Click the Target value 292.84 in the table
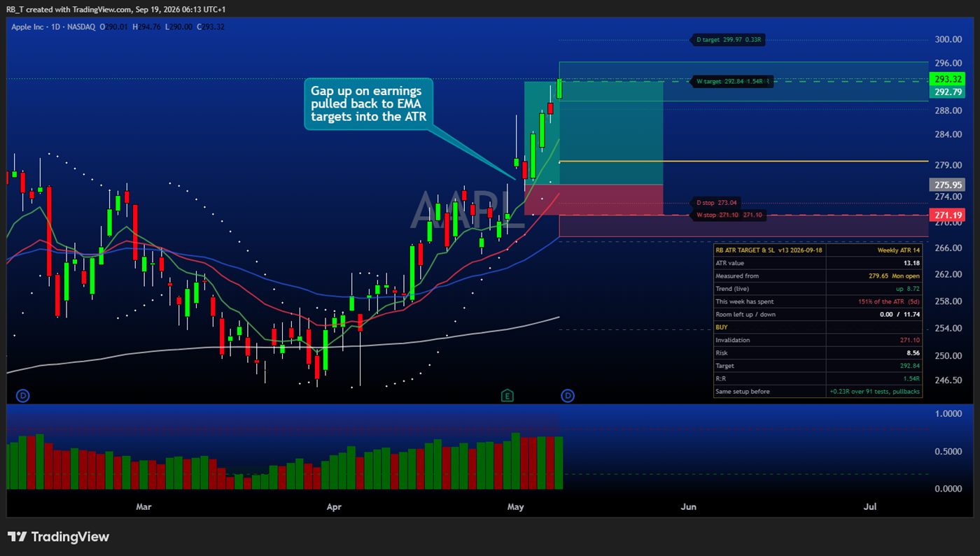This screenshot has width=980, height=556. point(909,366)
